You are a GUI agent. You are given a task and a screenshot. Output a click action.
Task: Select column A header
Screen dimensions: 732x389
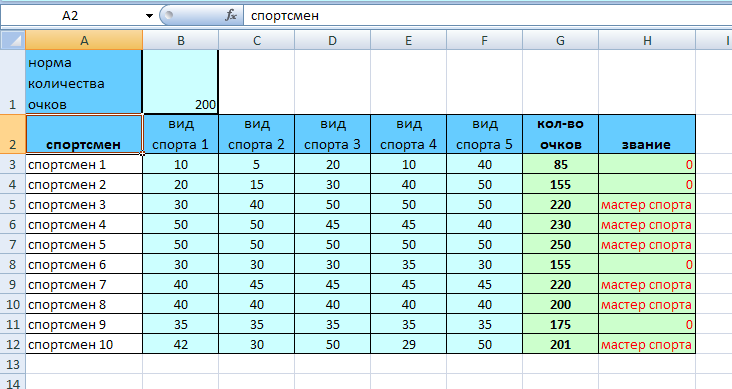pos(84,40)
